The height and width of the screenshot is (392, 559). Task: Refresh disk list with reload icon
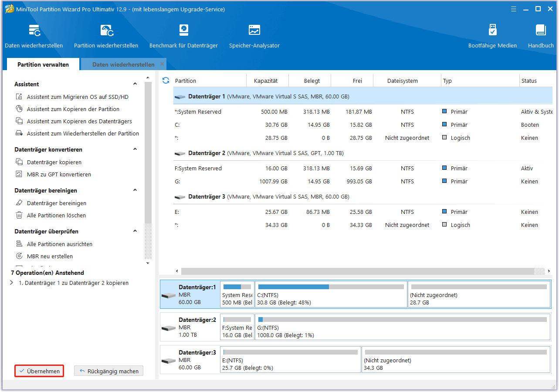click(166, 81)
